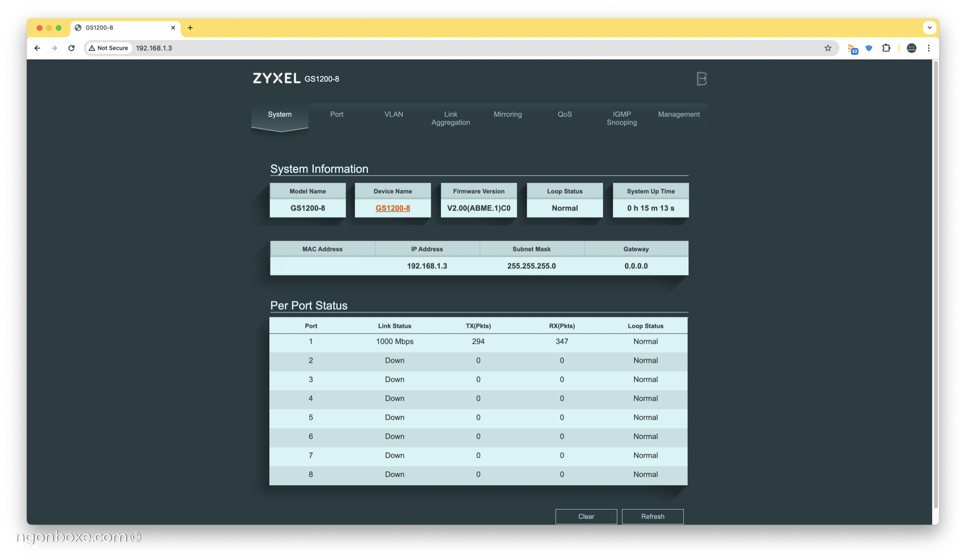
Task: Click the Model Name value GS1200-8
Action: pyautogui.click(x=307, y=208)
